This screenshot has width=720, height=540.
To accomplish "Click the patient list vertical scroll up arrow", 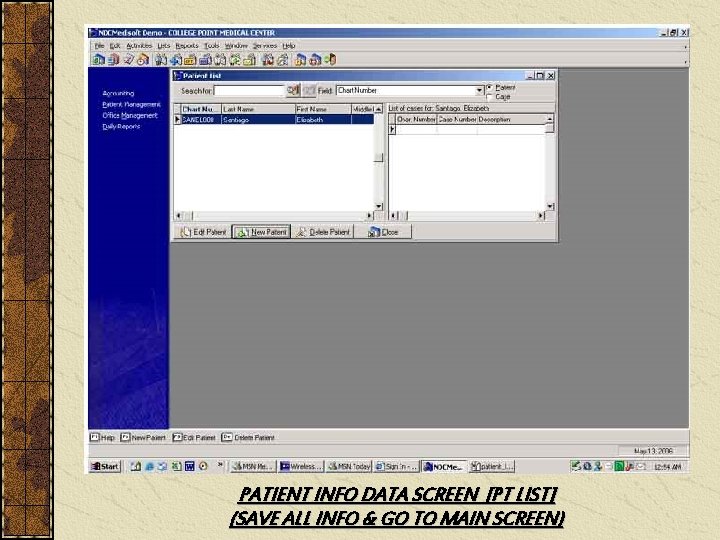I will pyautogui.click(x=378, y=109).
